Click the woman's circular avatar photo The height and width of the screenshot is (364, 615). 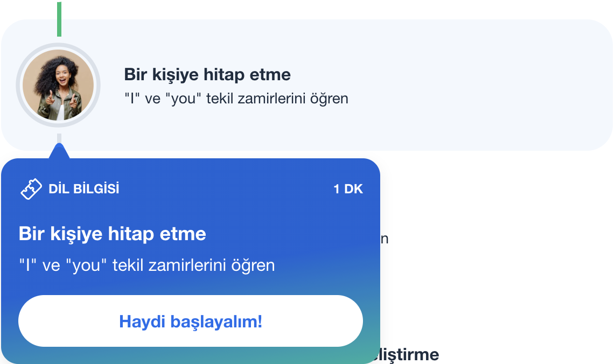coord(58,85)
